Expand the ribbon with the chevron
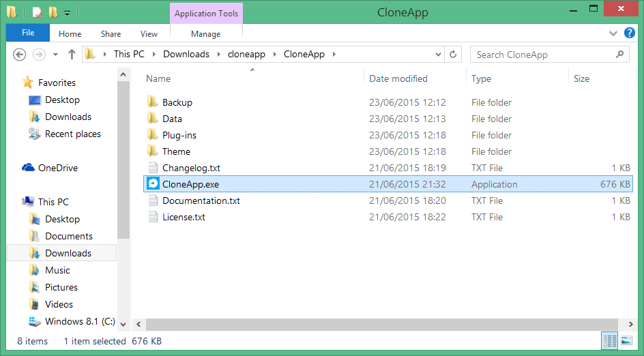 pyautogui.click(x=613, y=33)
